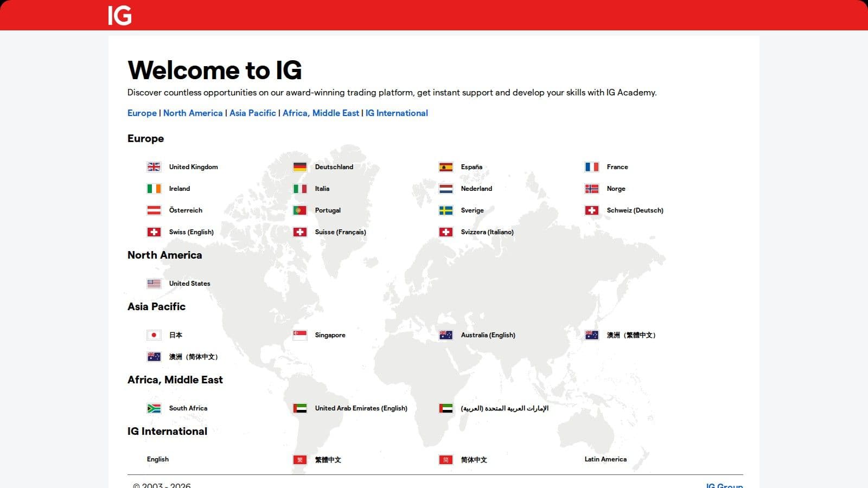The width and height of the screenshot is (868, 488).
Task: Choose IG International 简体中文 link
Action: pos(474,460)
